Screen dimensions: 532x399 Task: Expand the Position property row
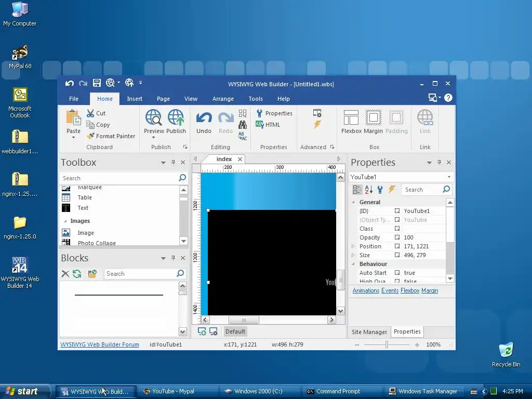click(x=353, y=246)
